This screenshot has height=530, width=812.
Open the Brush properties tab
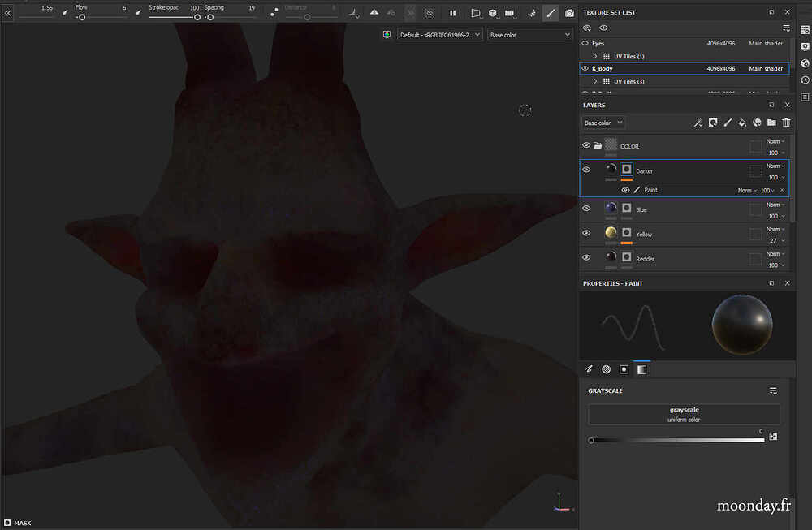coord(590,369)
